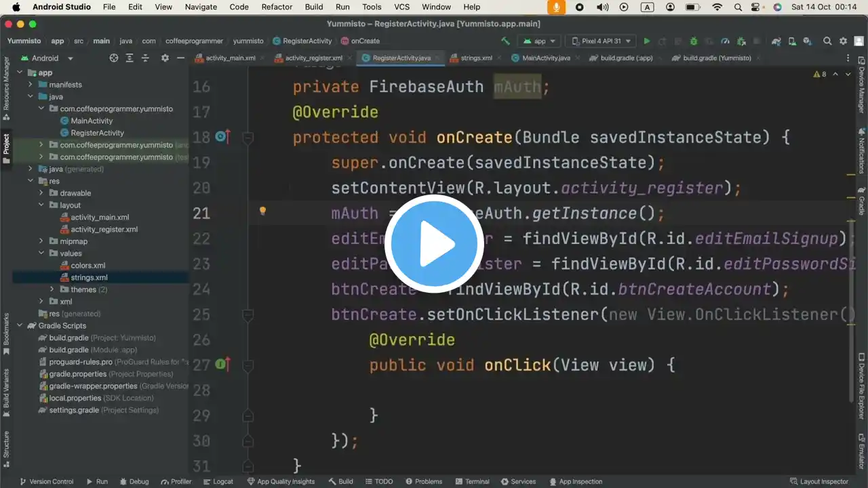Fold the onCreate method at line 18
The height and width of the screenshot is (488, 868).
(x=248, y=138)
